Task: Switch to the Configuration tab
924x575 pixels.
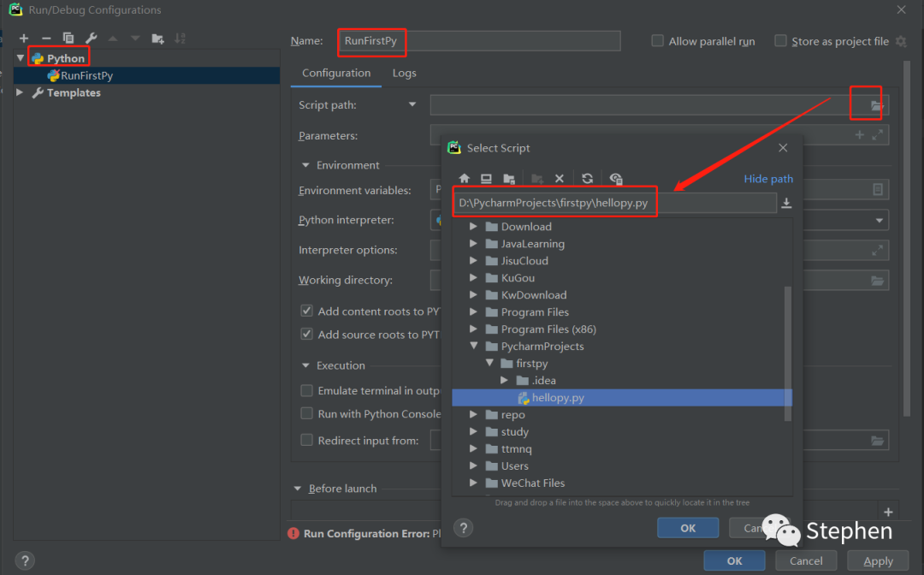Action: pyautogui.click(x=336, y=73)
